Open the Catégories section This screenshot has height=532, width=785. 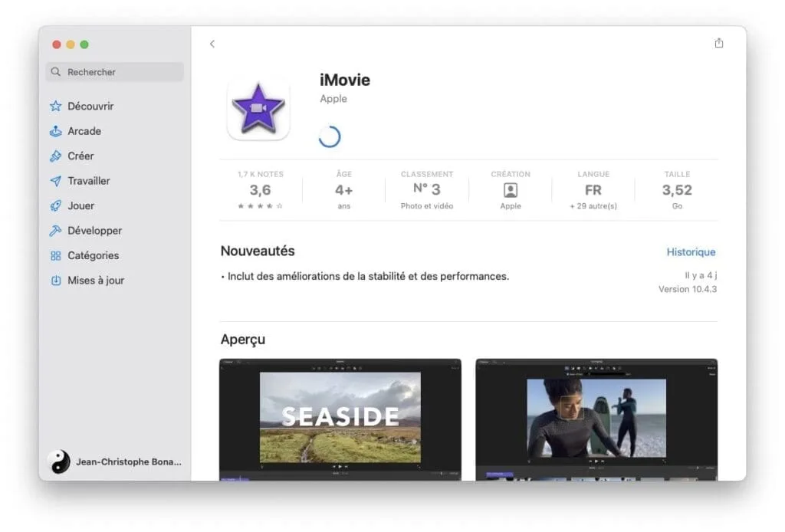tap(93, 256)
